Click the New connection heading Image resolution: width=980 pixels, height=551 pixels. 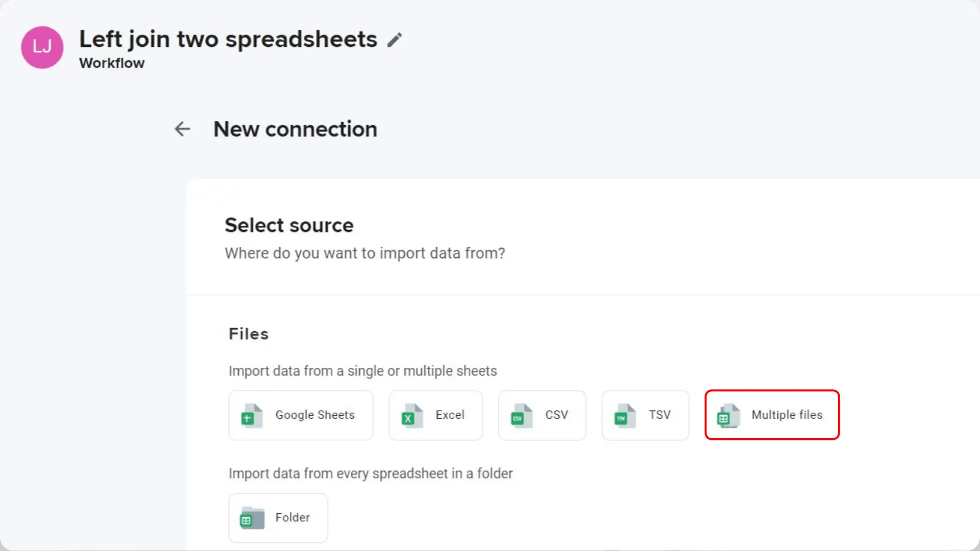point(295,129)
